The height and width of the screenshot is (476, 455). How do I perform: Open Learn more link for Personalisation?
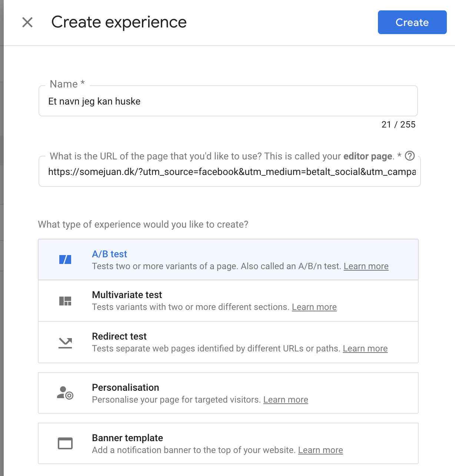tap(286, 400)
